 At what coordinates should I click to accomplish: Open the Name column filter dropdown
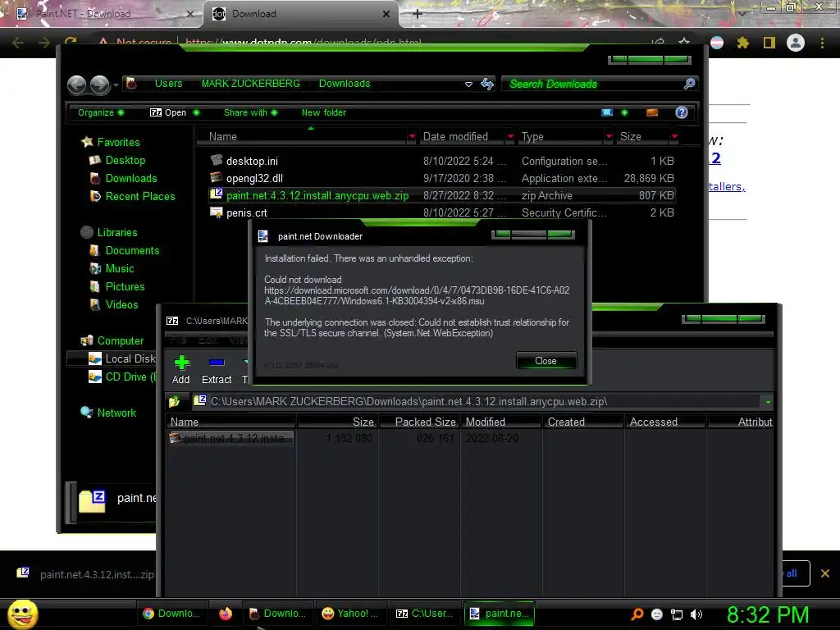(412, 137)
